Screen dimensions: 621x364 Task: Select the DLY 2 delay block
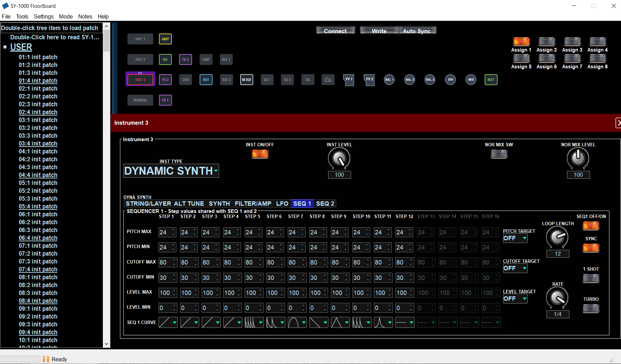(226, 80)
